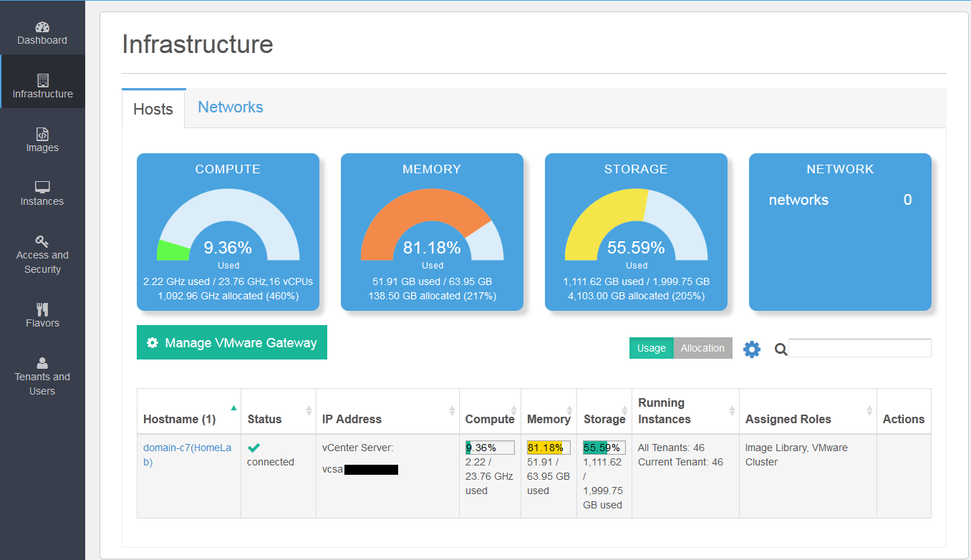Select the Hosts tab
Image resolution: width=971 pixels, height=560 pixels.
(153, 109)
